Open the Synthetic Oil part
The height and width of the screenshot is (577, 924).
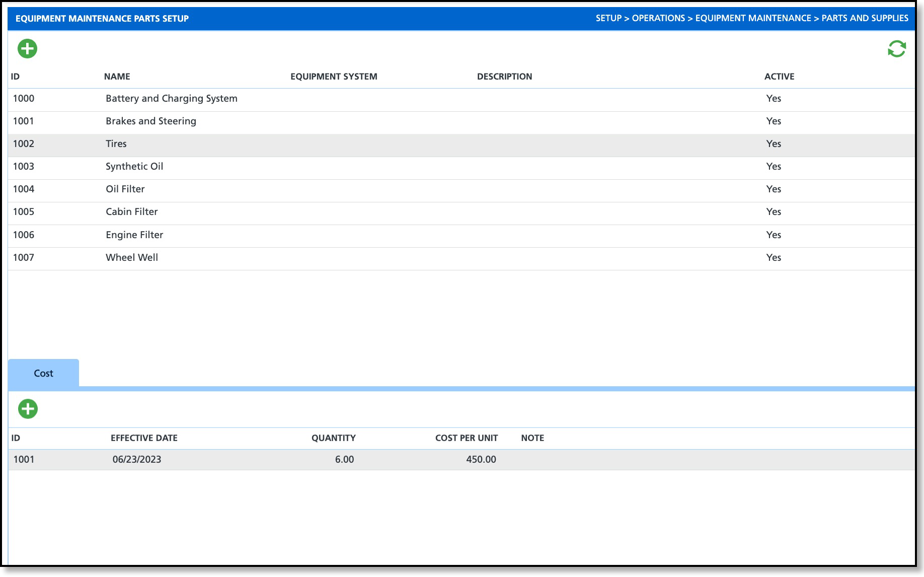tap(461, 167)
